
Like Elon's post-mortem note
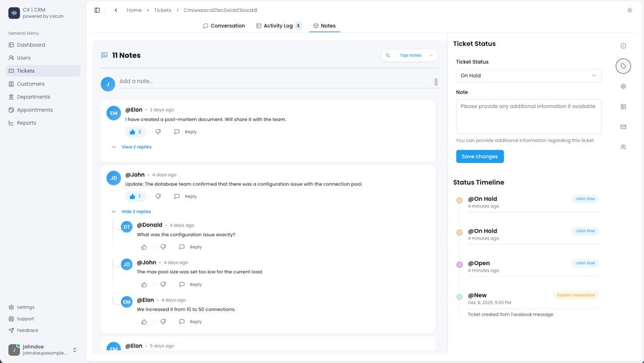click(x=136, y=132)
